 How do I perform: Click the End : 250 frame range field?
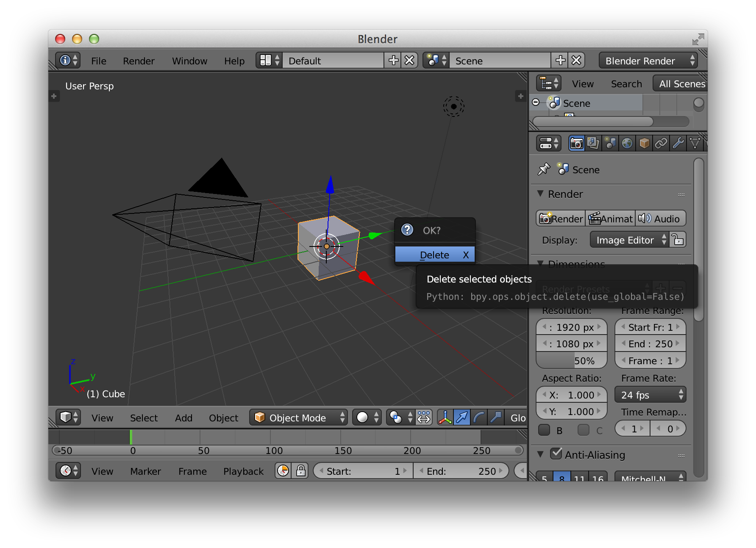tap(650, 343)
